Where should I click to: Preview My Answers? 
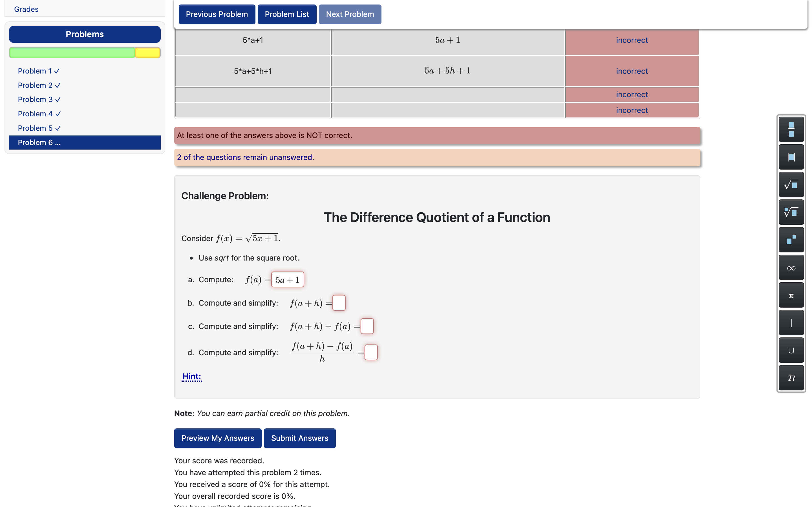point(217,438)
